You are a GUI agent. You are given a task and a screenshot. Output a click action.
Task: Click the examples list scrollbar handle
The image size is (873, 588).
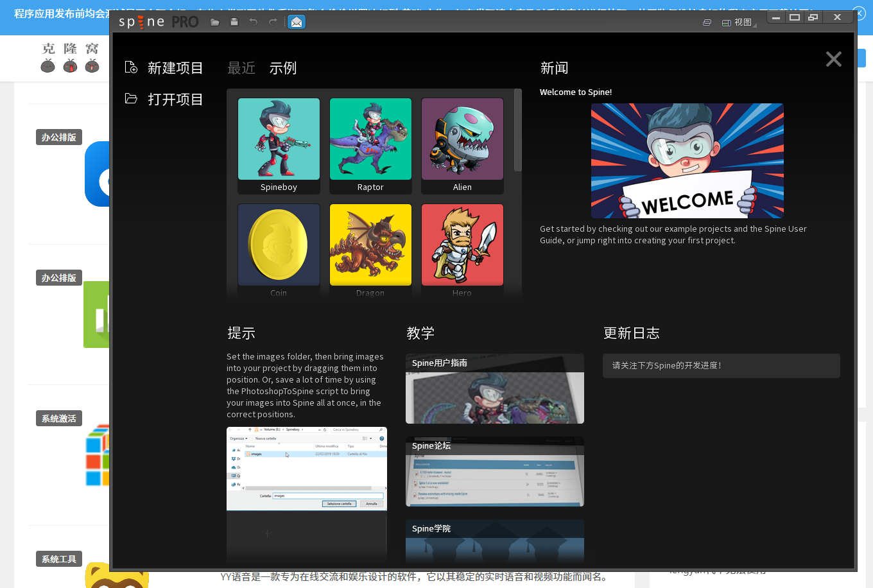pos(517,130)
